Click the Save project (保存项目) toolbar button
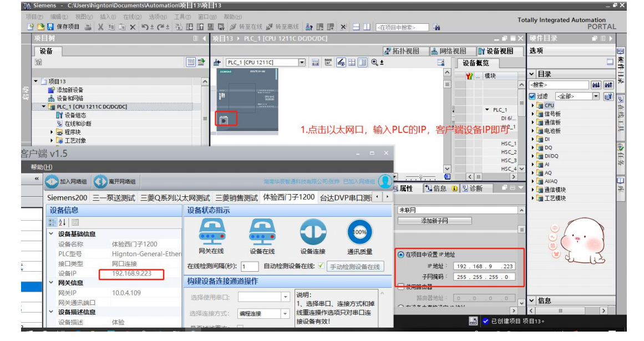 tap(63, 27)
